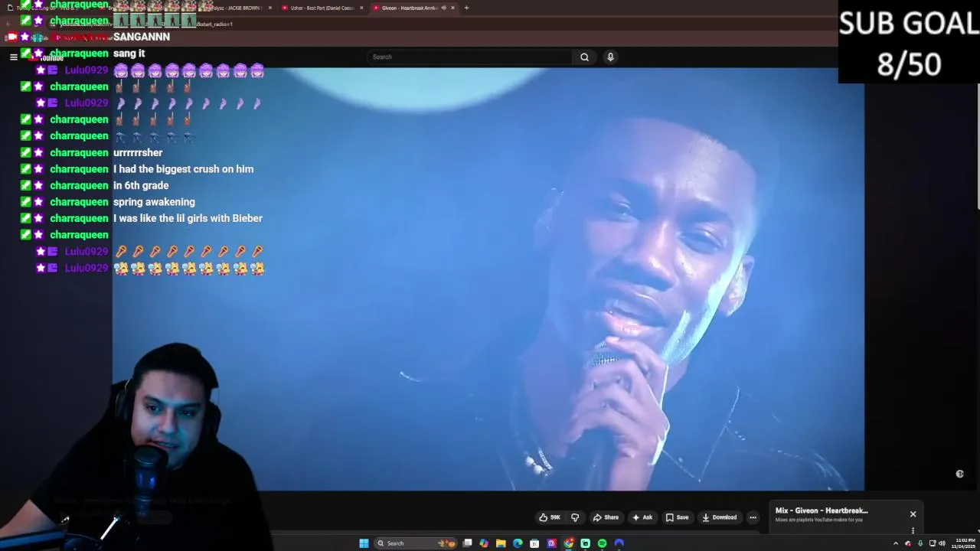
Task: Open a new browser tab with plus
Action: (x=466, y=8)
